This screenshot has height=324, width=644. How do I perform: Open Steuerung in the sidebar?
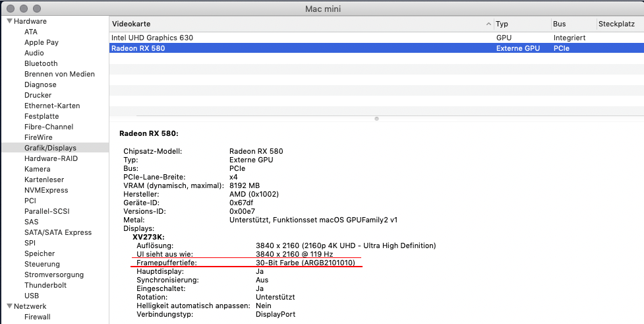pyautogui.click(x=42, y=264)
